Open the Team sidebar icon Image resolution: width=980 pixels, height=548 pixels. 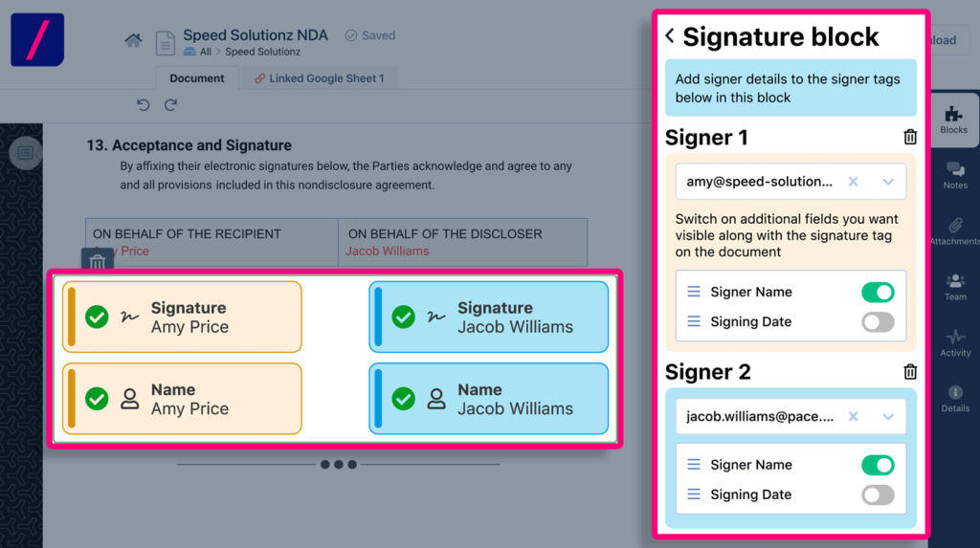[955, 287]
